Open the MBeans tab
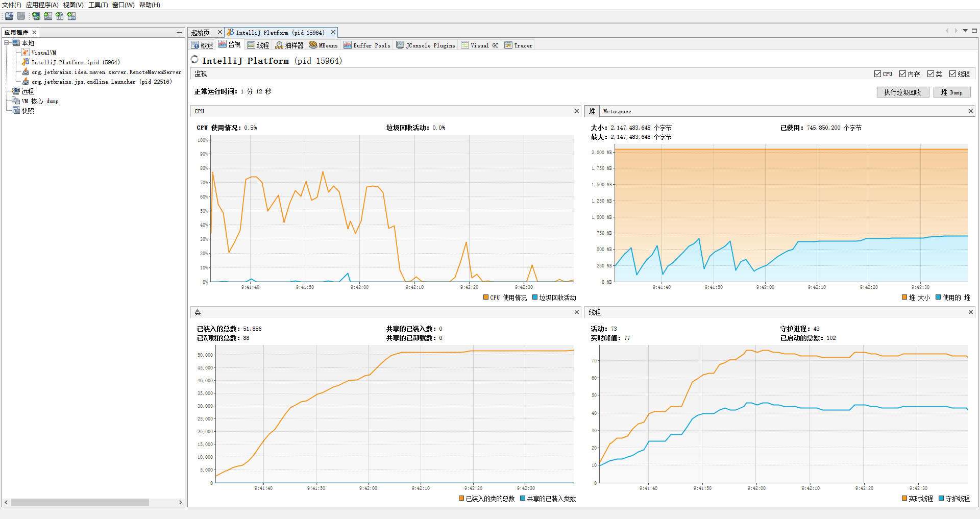980x519 pixels. point(324,45)
